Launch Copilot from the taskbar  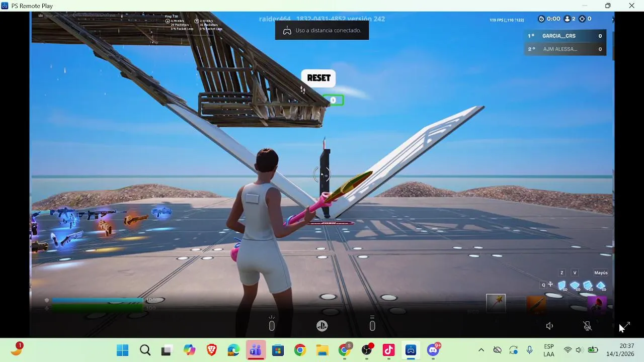coord(189,350)
